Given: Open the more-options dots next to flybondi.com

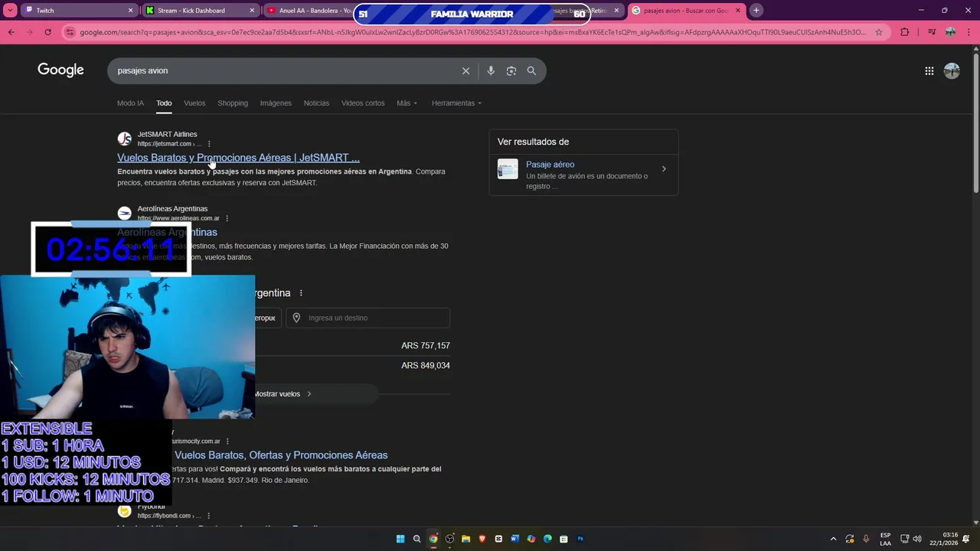Looking at the screenshot, I should coord(208,516).
